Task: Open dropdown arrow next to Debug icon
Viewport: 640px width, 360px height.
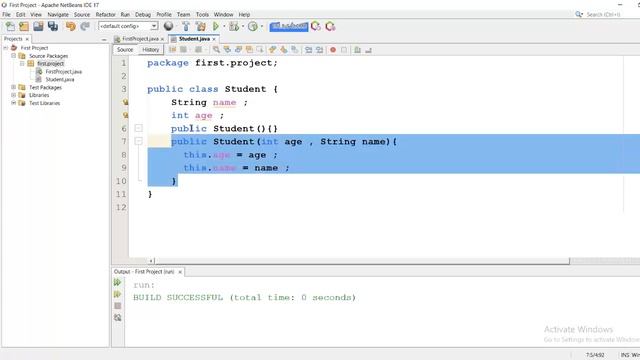Action: pos(243,27)
